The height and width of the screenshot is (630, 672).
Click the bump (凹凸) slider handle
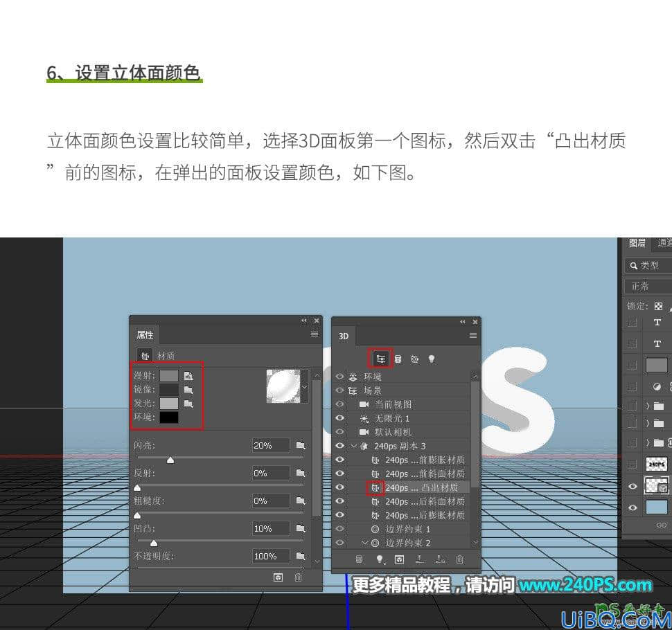153,543
